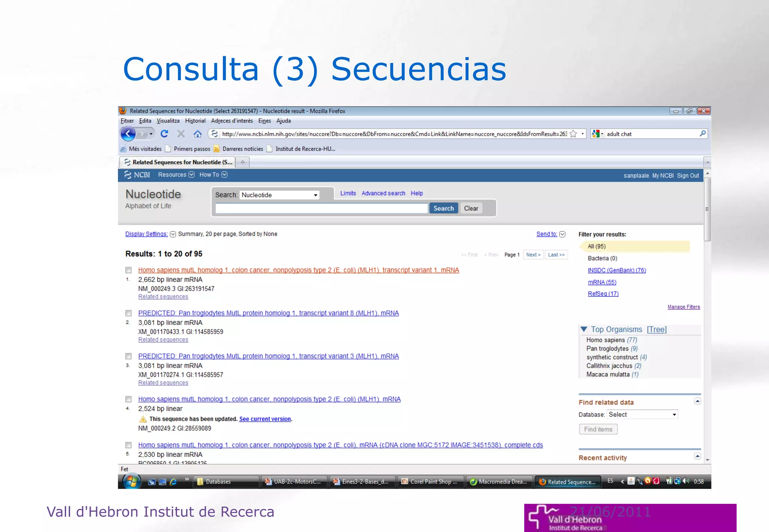Collapse the Recent activity section
The width and height of the screenshot is (769, 532).
(697, 457)
